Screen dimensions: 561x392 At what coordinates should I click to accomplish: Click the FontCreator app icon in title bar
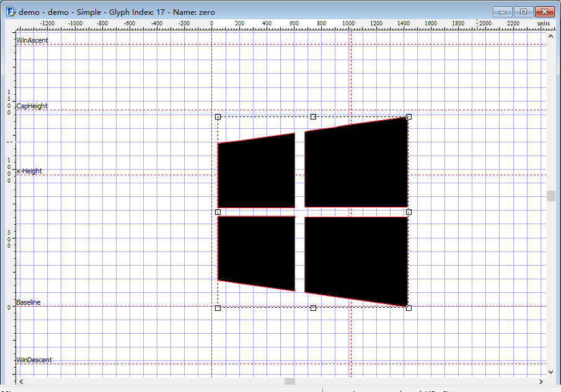tap(11, 12)
